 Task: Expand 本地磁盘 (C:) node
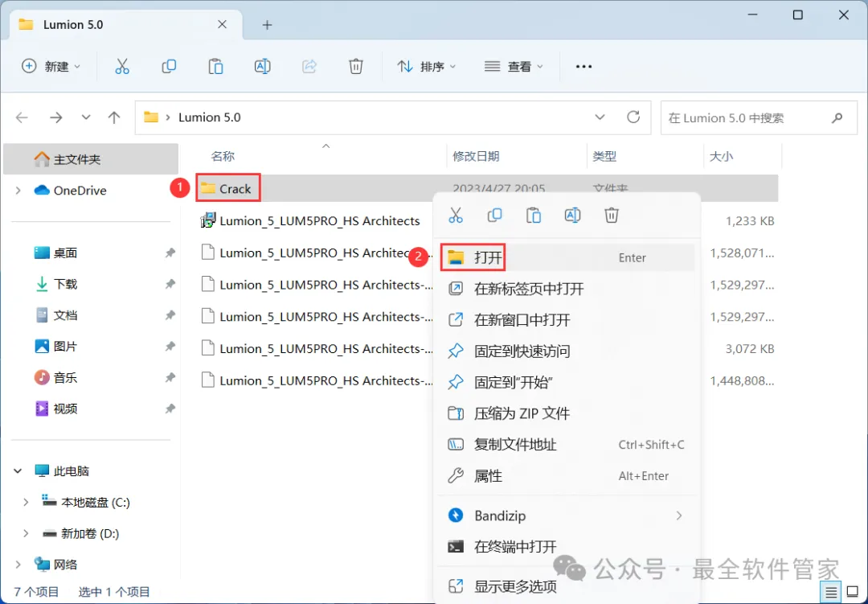[x=26, y=502]
